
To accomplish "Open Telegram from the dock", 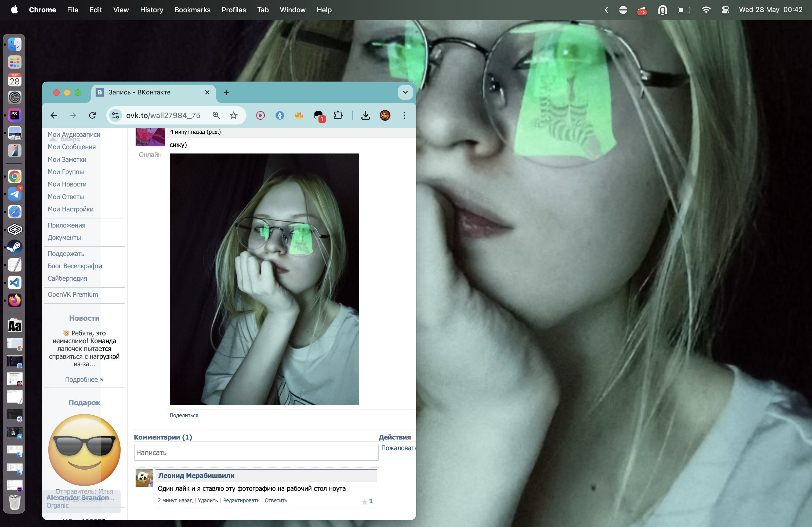I will pos(15,194).
